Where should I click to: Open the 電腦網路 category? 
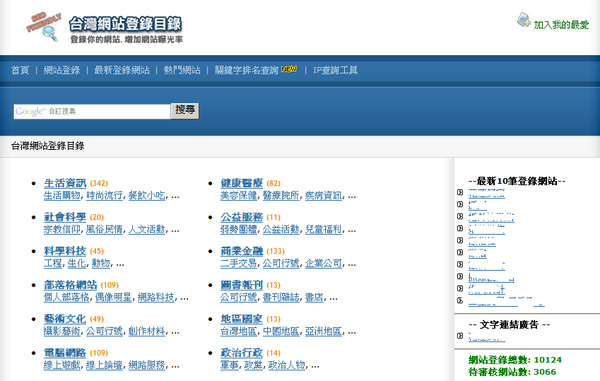point(65,353)
